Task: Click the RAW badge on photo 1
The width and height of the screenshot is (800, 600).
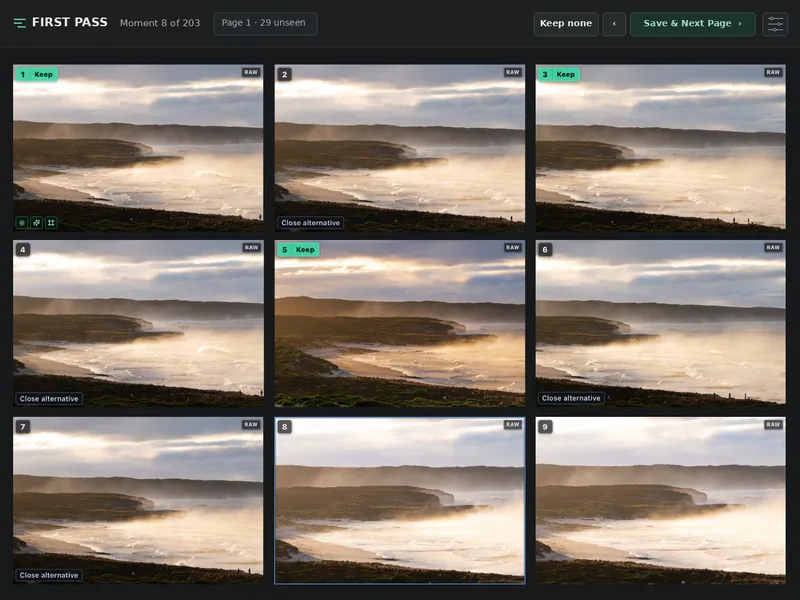Action: coord(251,72)
